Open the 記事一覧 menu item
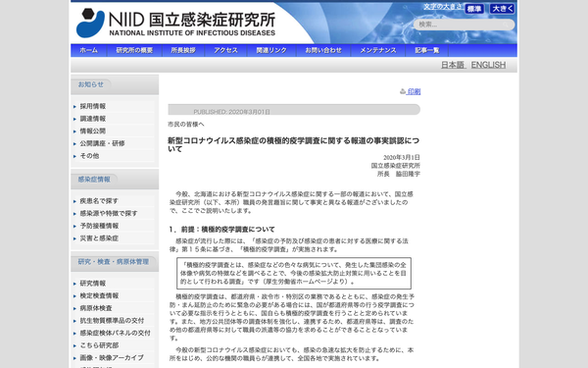The image size is (588, 368). coord(426,50)
